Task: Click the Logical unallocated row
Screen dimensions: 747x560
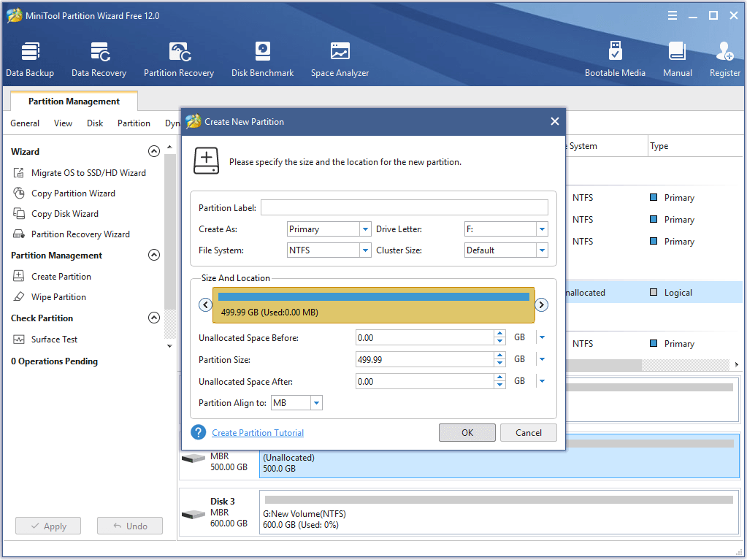Action: pos(654,292)
